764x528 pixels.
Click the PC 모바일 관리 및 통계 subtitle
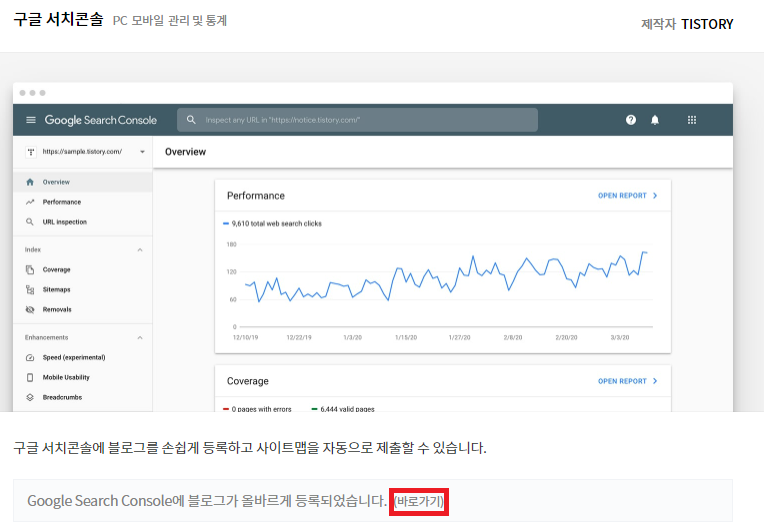point(170,21)
